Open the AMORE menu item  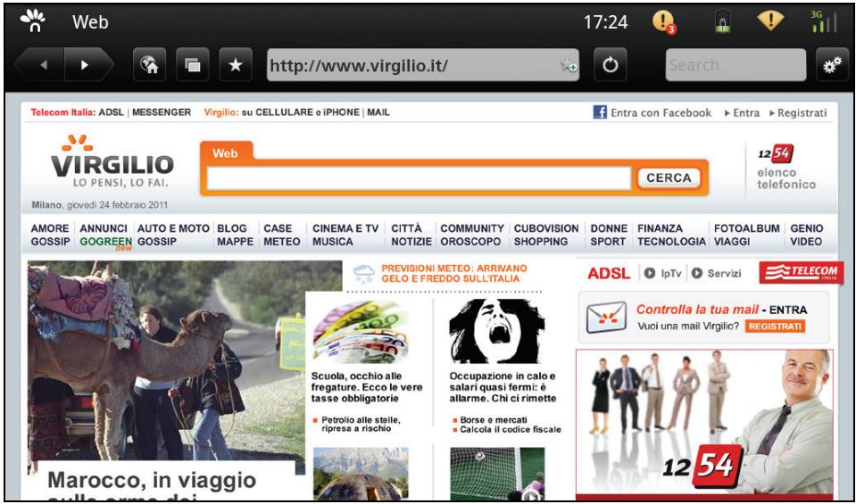click(x=50, y=228)
